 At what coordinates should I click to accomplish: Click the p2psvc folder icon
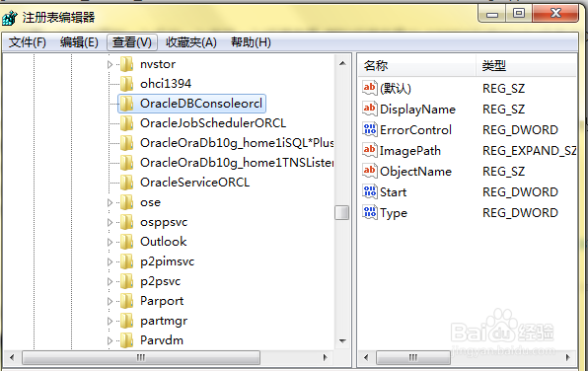coord(126,281)
